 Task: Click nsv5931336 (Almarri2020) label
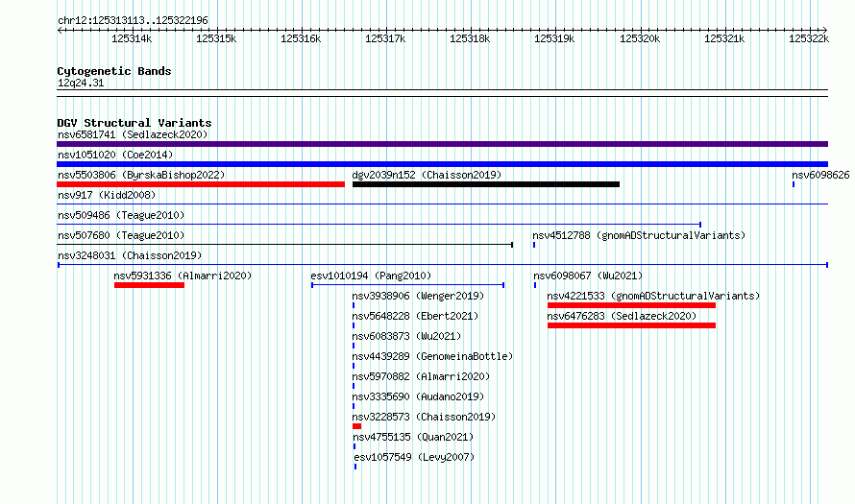click(183, 276)
